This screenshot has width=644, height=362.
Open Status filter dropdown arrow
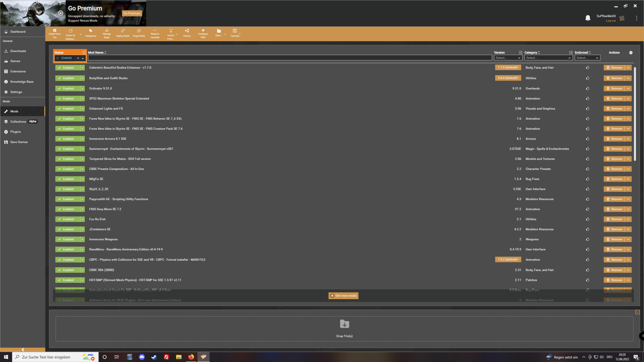pos(83,58)
